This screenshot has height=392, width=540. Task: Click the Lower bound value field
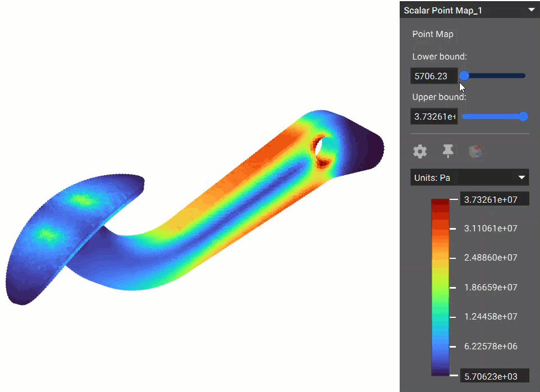pyautogui.click(x=433, y=76)
